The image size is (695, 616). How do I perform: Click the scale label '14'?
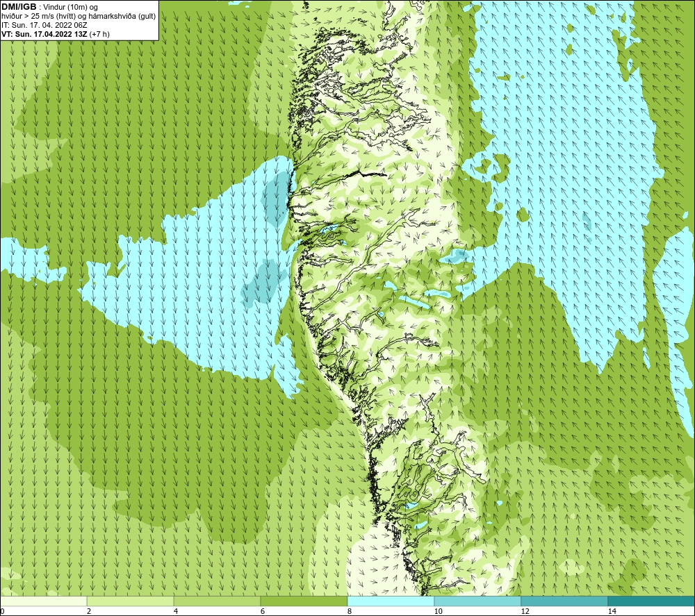coord(612,612)
